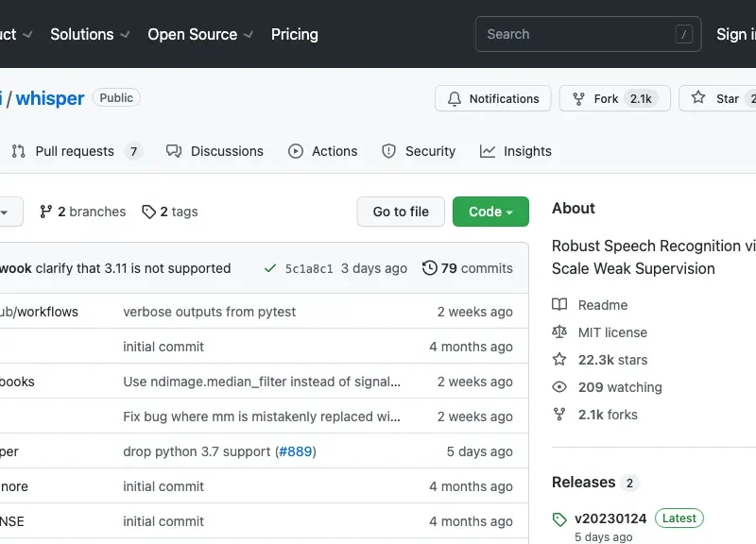Open the Readme link in About
This screenshot has height=544, width=756.
(x=590, y=305)
